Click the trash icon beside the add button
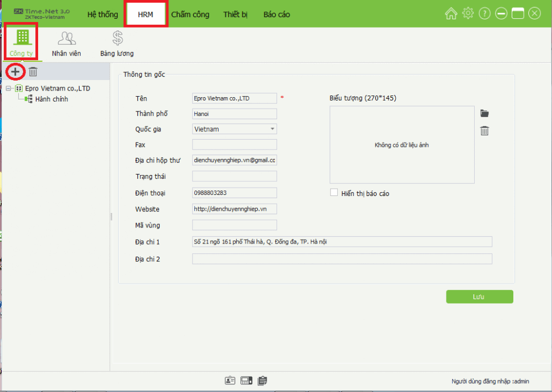The width and height of the screenshot is (552, 392). 33,72
